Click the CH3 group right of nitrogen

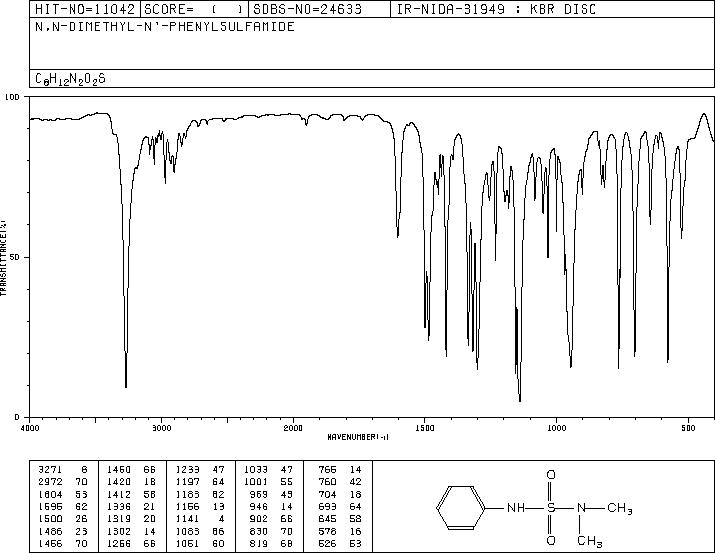click(x=620, y=508)
